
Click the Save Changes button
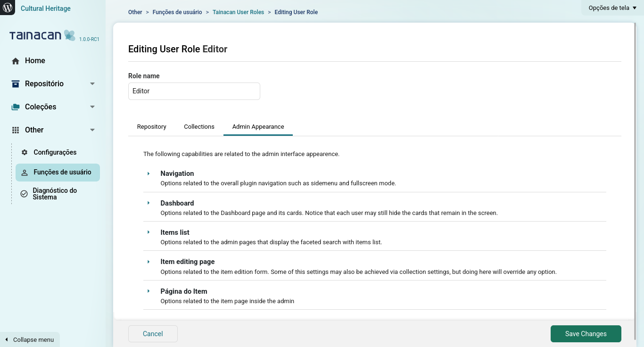point(586,334)
